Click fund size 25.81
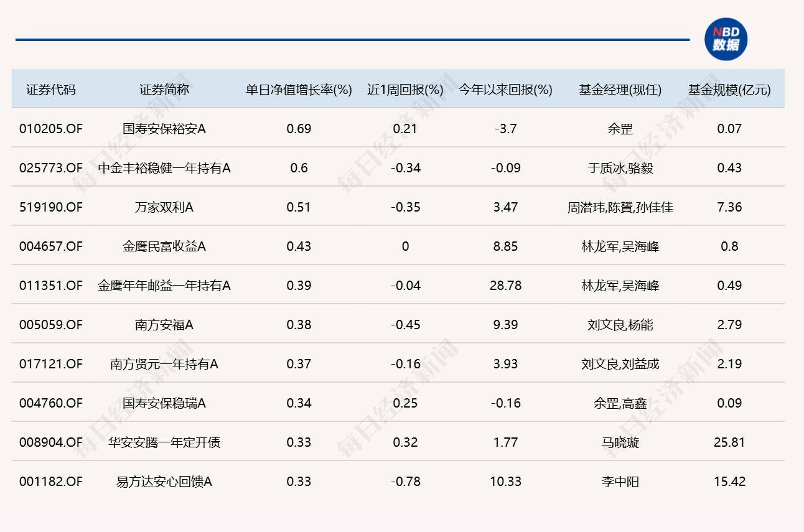 [729, 442]
